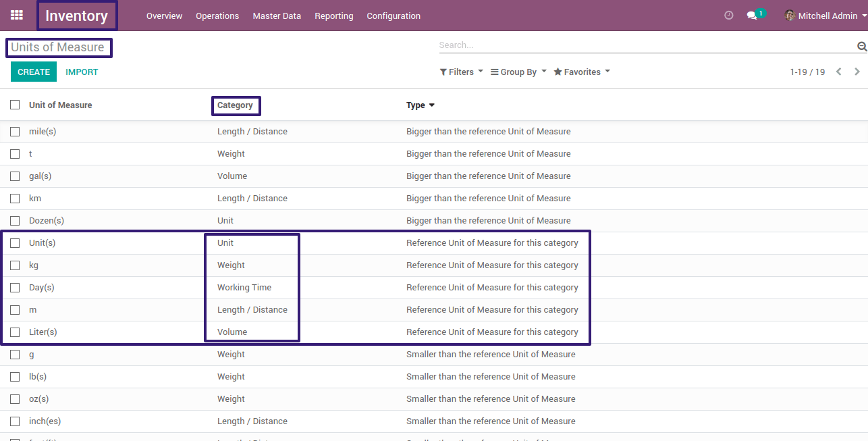
Task: Click Weight category in kg row
Action: point(231,265)
